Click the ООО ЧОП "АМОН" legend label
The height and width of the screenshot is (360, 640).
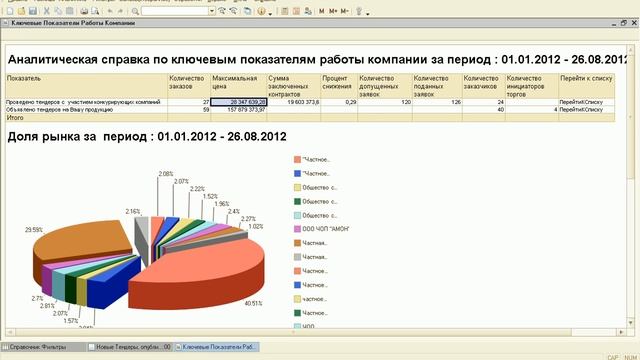pos(326,229)
